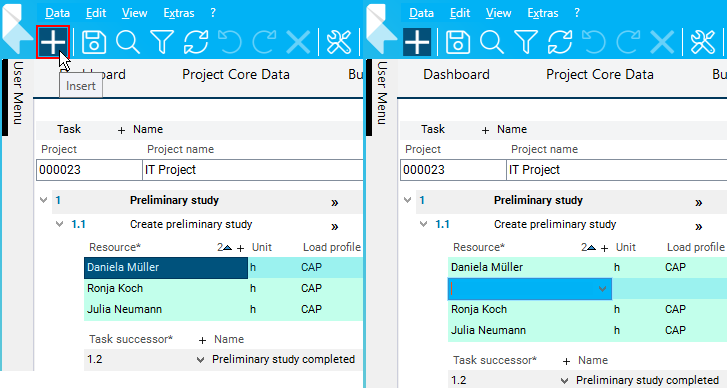The width and height of the screenshot is (728, 388).
Task: Open Edit menu in left window
Action: pos(96,13)
